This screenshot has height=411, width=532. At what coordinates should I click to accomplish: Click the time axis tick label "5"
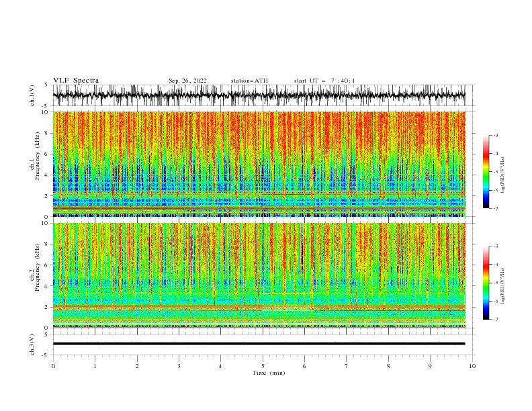click(x=263, y=366)
